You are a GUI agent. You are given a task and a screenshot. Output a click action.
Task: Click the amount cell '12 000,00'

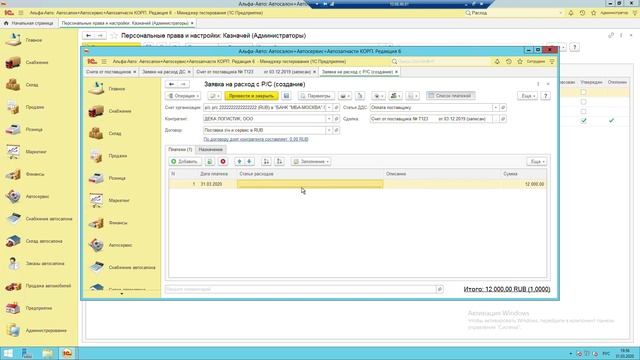524,184
